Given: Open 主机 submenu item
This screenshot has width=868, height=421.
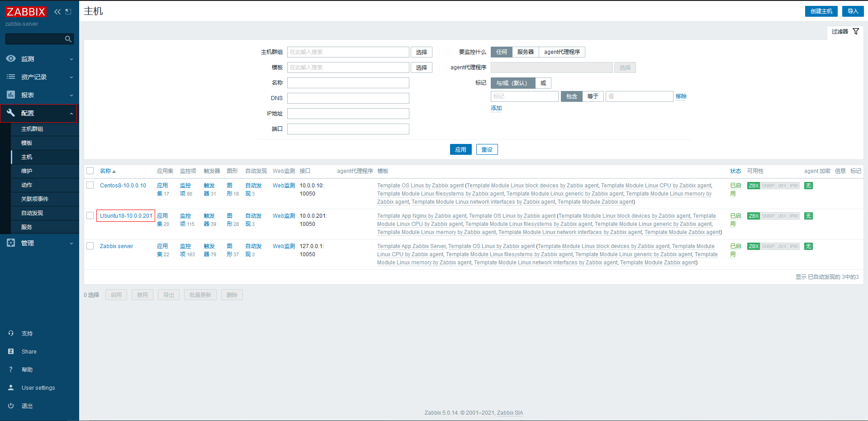Looking at the screenshot, I should click(45, 157).
